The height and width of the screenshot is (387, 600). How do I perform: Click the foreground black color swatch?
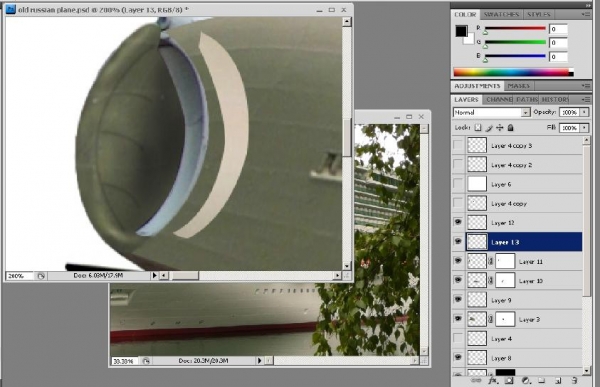(x=461, y=31)
